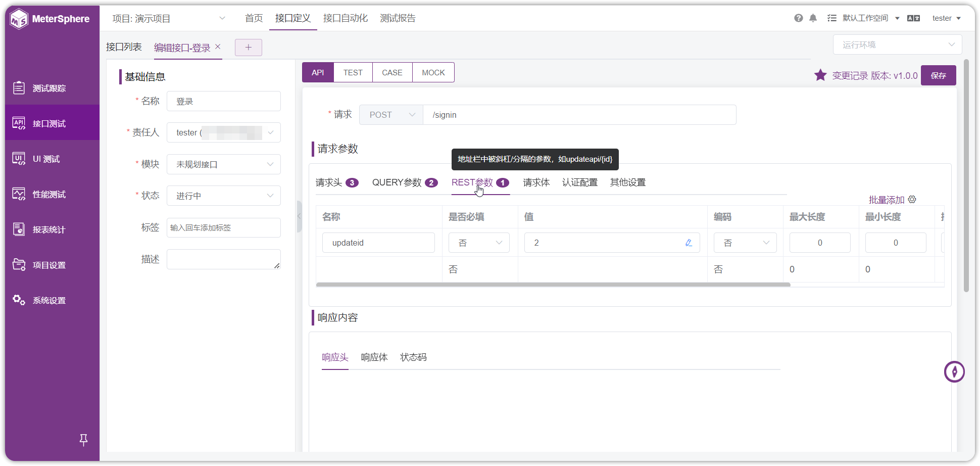The height and width of the screenshot is (466, 980).
Task: Click the /signin request path field
Action: (579, 115)
